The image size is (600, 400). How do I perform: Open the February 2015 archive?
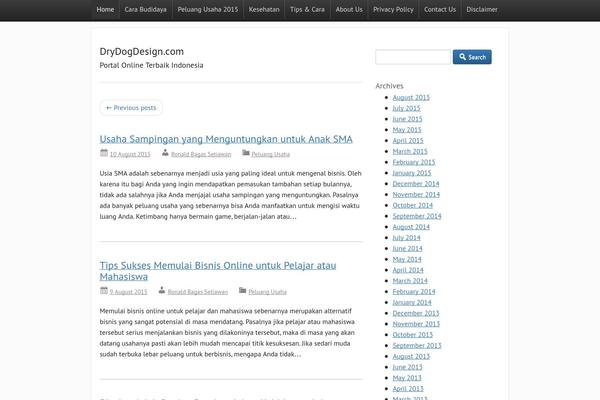coord(414,162)
